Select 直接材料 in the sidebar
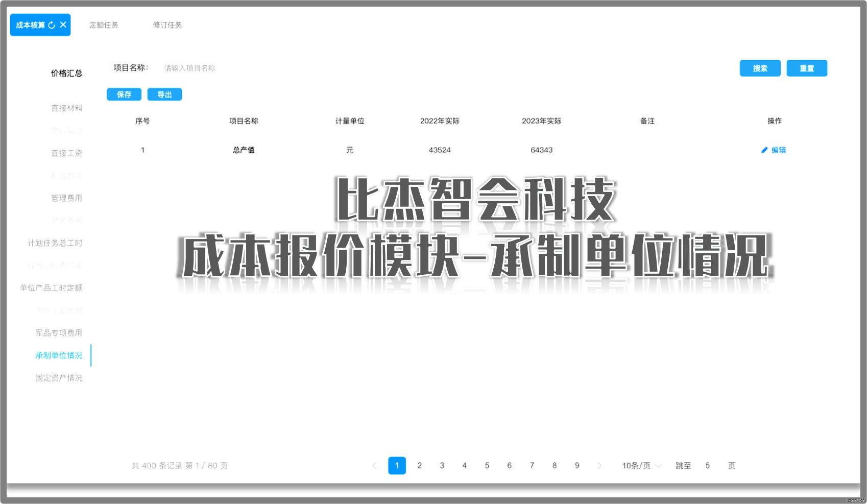The image size is (867, 504). coord(66,108)
